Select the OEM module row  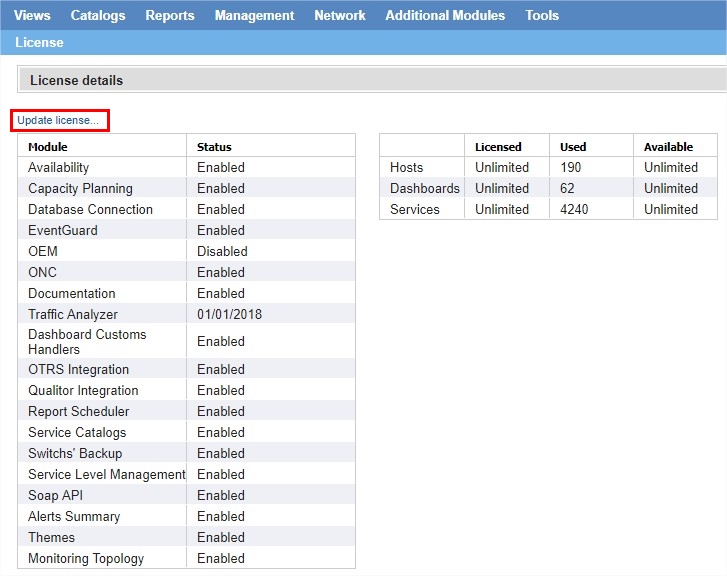(x=43, y=251)
